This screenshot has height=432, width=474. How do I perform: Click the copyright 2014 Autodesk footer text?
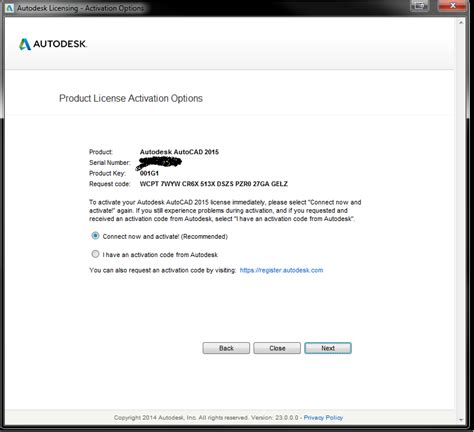(206, 418)
